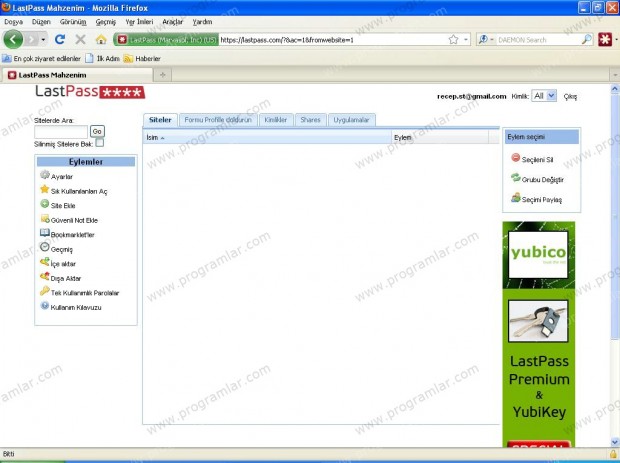Image resolution: width=620 pixels, height=463 pixels.
Task: Click the Seçimi Paylaş people icon
Action: click(x=516, y=197)
